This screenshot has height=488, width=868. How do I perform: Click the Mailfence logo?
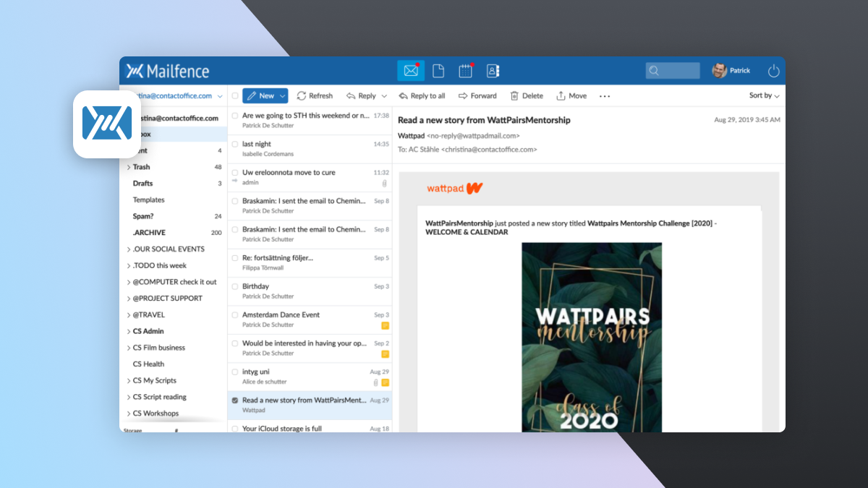tap(168, 71)
